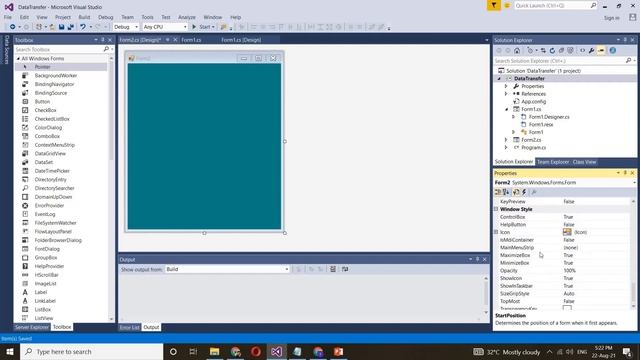Click the Navigate Backward toolbar icon
640x360 pixels.
[13, 27]
